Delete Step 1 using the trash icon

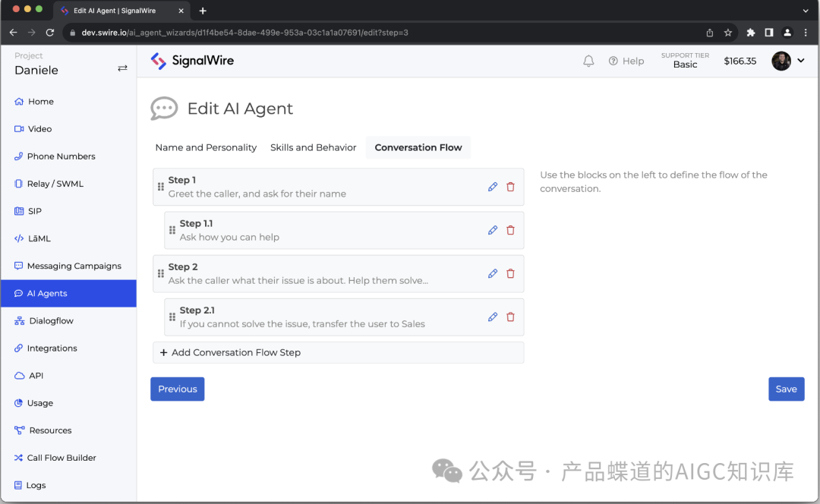pos(510,187)
